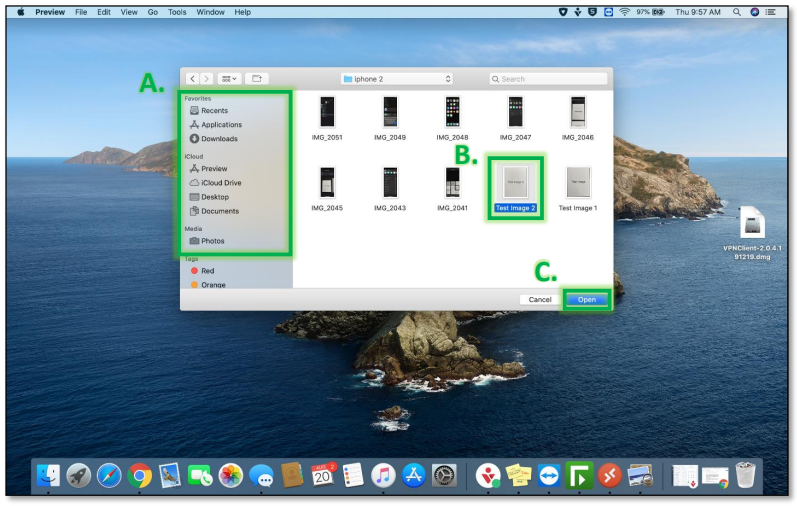Open Google Chrome from the Dock
Viewport: 797px width, 506px height.
[x=140, y=476]
